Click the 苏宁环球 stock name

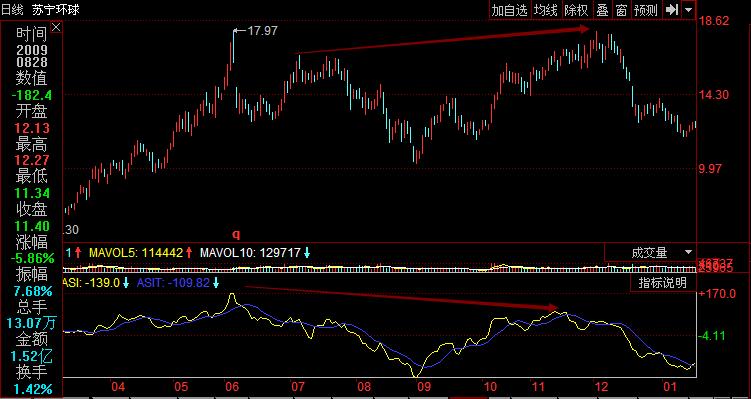click(56, 9)
